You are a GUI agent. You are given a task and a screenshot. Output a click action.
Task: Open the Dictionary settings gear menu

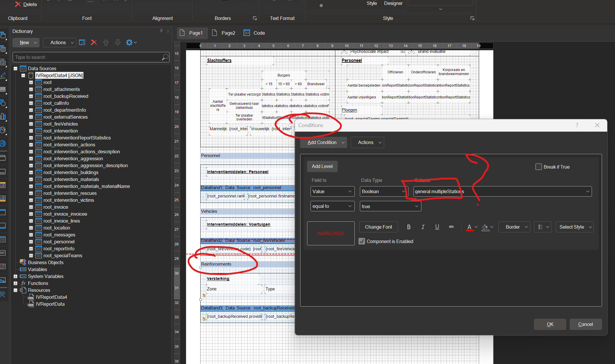tap(131, 42)
